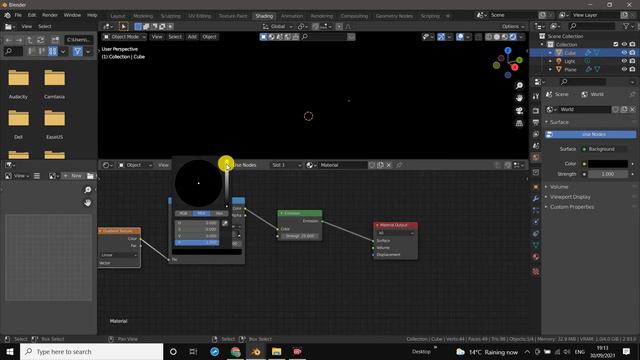
Task: Click the eyedropper in the color picker
Action: 224,223
